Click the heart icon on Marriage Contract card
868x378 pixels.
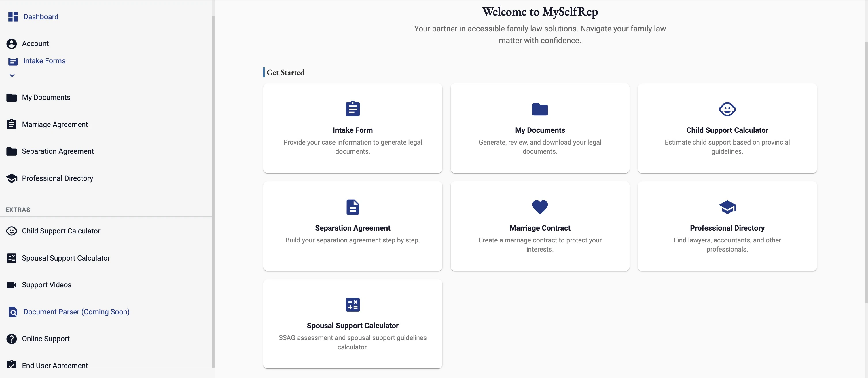pos(540,207)
